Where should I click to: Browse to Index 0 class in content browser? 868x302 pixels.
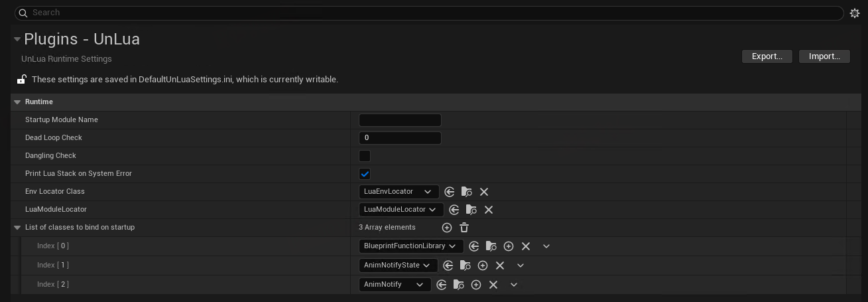(x=491, y=246)
